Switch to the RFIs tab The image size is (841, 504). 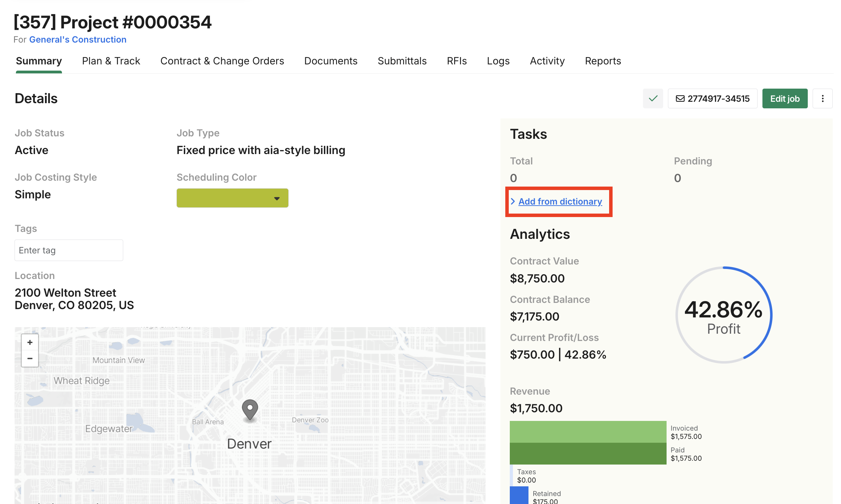point(456,61)
